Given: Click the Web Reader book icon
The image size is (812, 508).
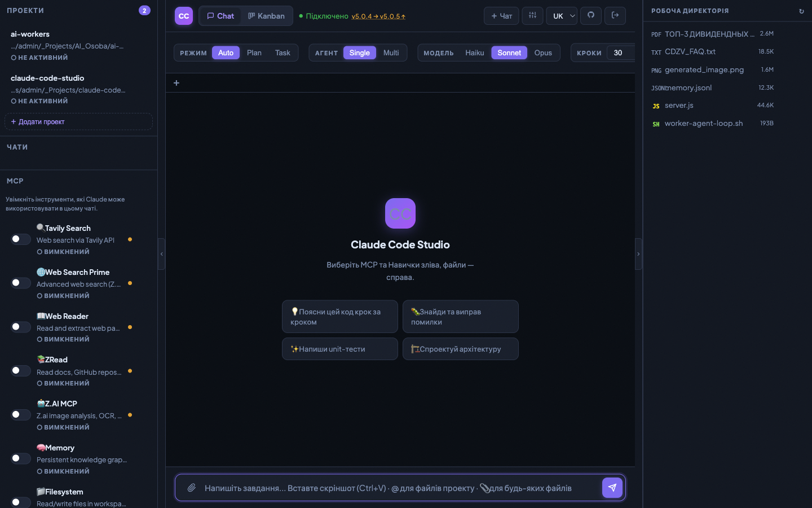Looking at the screenshot, I should click(41, 316).
